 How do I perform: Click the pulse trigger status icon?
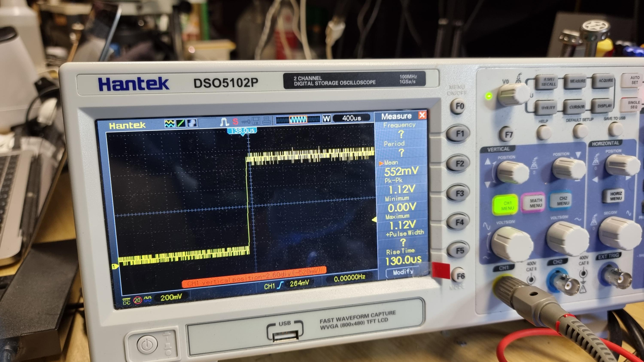(x=225, y=122)
